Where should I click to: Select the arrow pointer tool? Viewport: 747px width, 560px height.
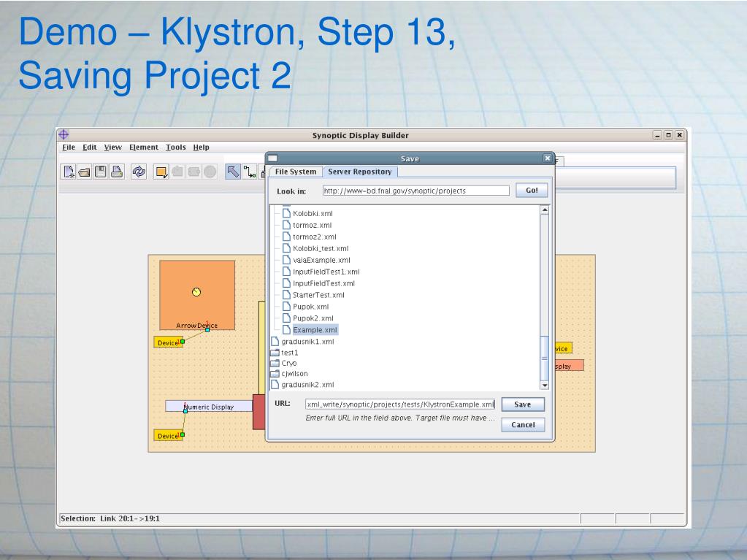(x=233, y=172)
